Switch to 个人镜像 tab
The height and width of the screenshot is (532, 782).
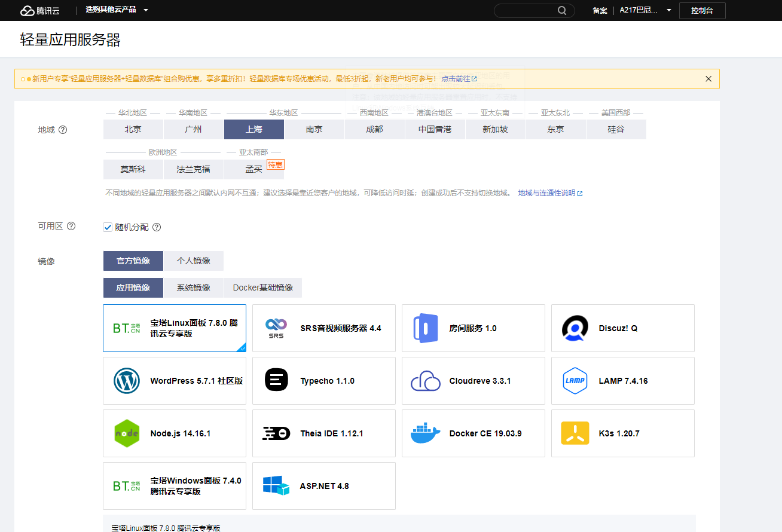point(194,261)
